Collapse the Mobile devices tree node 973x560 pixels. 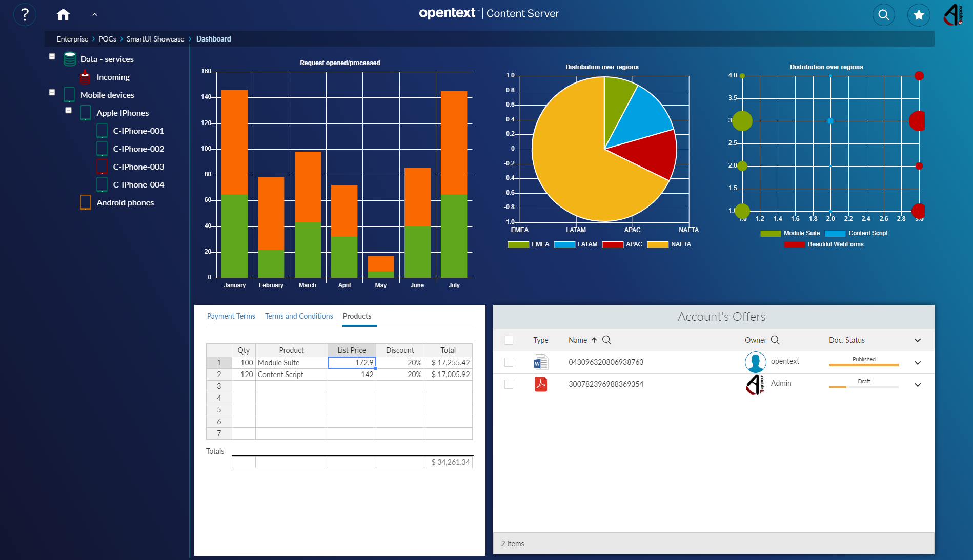coord(52,92)
